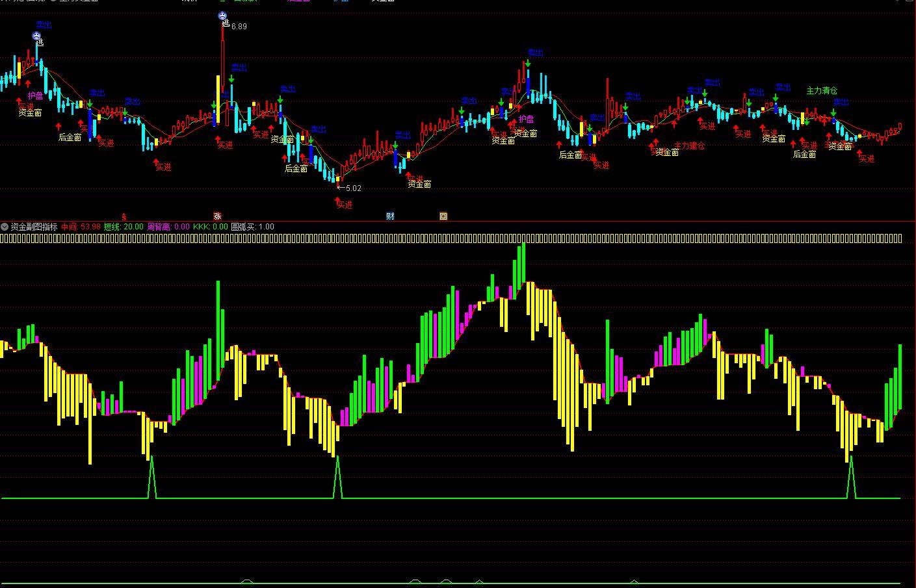Click the first green 圆弧买 spike in subchart

(152, 477)
